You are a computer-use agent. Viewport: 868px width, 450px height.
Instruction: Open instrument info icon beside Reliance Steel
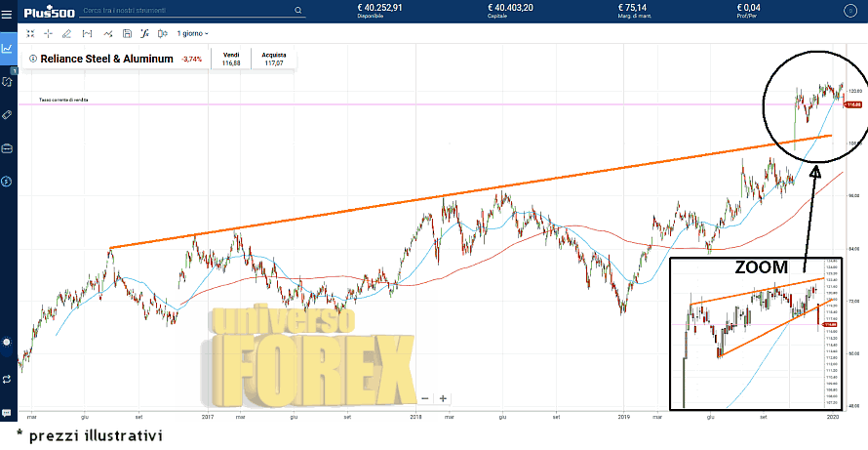click(31, 59)
